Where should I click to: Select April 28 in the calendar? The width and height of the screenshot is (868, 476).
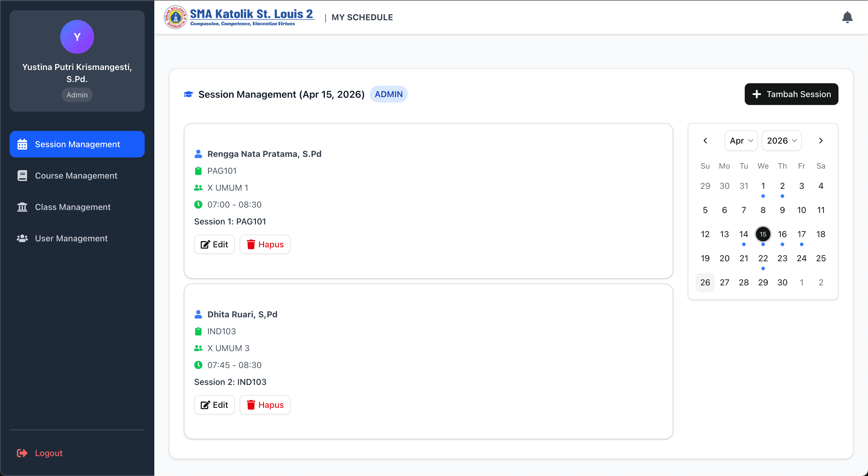pos(743,282)
